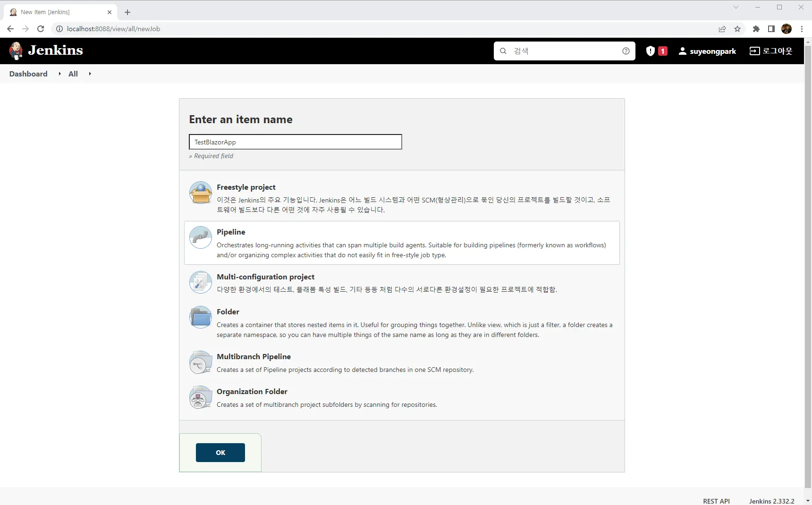Viewport: 812px width, 505px height.
Task: Choose the Multibranch Pipeline icon
Action: click(x=201, y=362)
